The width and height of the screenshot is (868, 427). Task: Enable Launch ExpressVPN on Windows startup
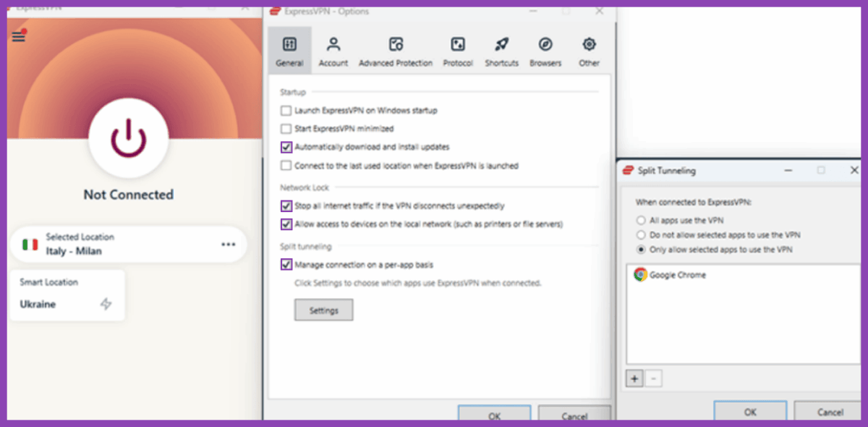(x=286, y=111)
